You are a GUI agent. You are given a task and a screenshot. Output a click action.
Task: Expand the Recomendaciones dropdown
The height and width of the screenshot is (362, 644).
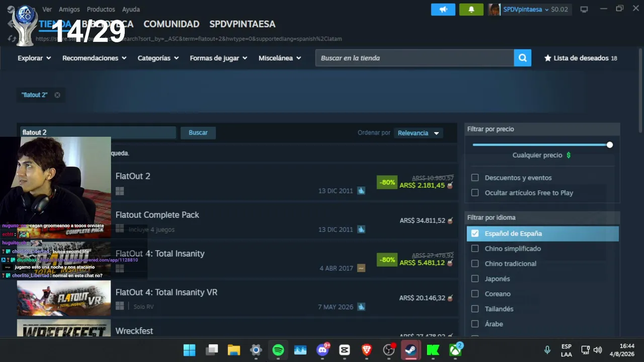pyautogui.click(x=95, y=58)
